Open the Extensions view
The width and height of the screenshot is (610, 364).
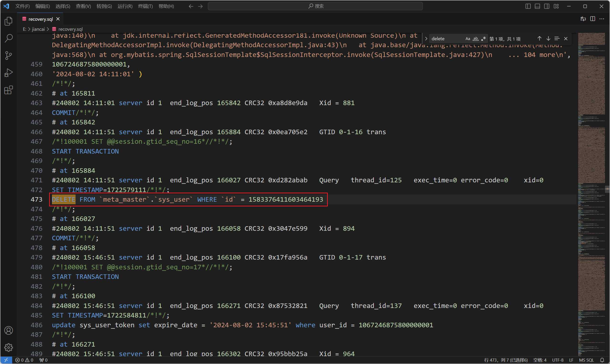tap(9, 90)
